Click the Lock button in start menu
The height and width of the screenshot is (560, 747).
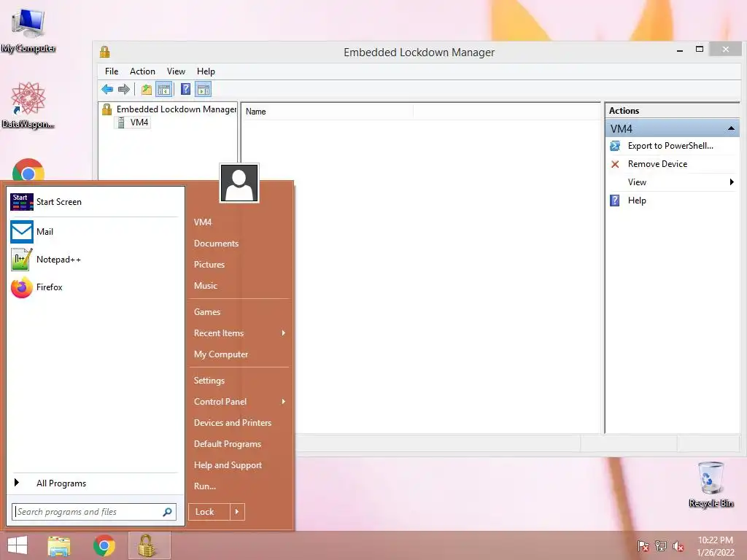(x=209, y=512)
